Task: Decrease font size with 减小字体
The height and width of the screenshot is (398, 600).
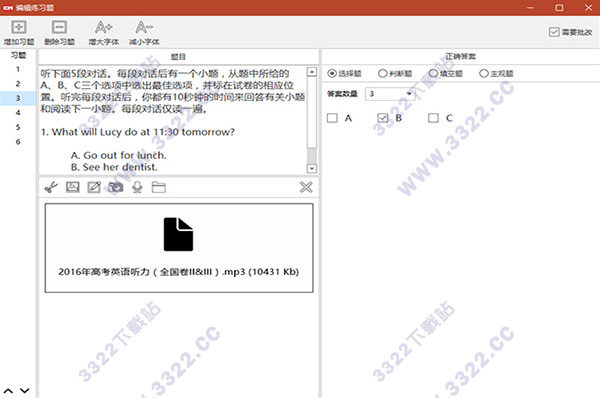Action: point(144,28)
